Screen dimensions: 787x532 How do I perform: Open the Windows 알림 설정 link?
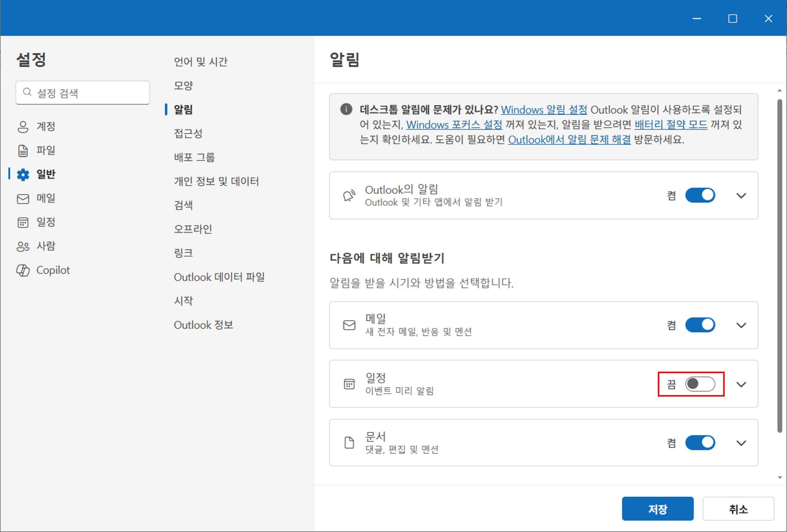(544, 110)
